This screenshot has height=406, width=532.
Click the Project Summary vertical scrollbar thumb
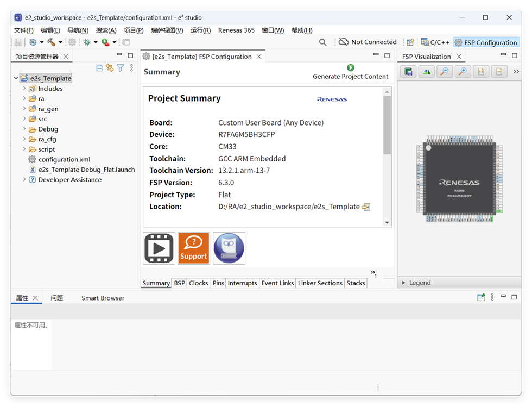point(387,125)
